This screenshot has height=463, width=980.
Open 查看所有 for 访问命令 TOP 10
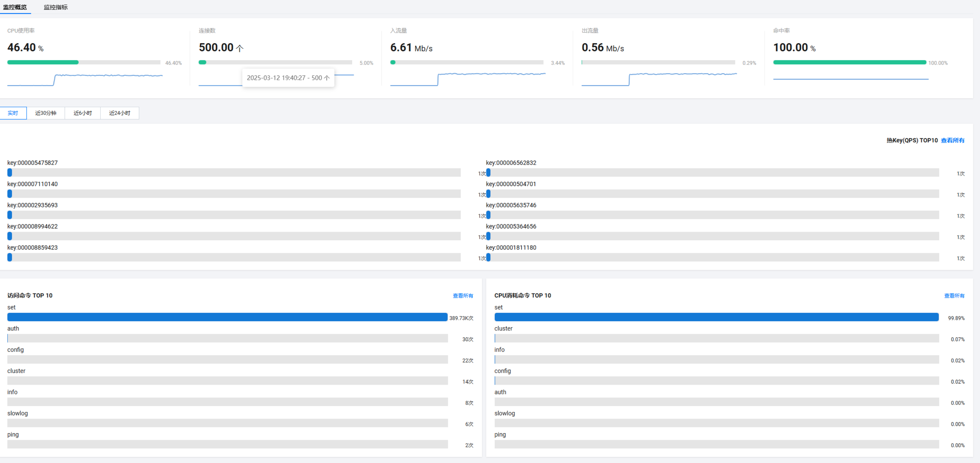(463, 295)
